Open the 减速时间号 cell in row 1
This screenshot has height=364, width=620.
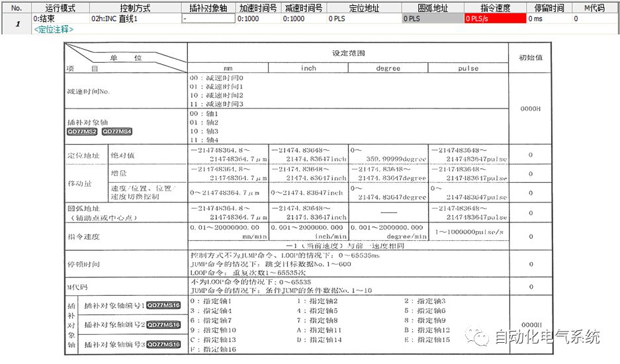pyautogui.click(x=303, y=19)
